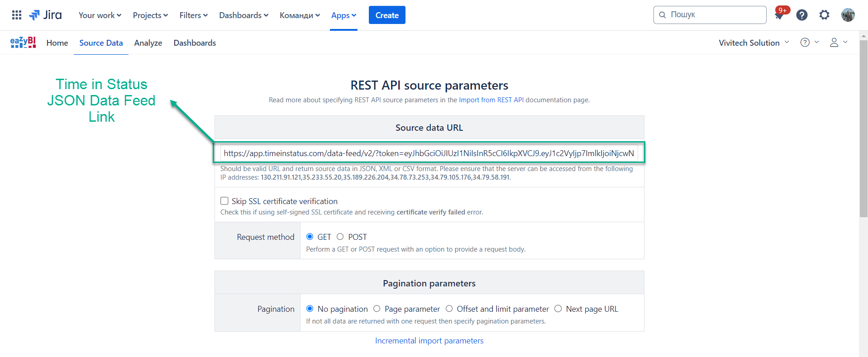Expand the Projects dropdown menu
Screen dimensions: 868x357
[150, 15]
